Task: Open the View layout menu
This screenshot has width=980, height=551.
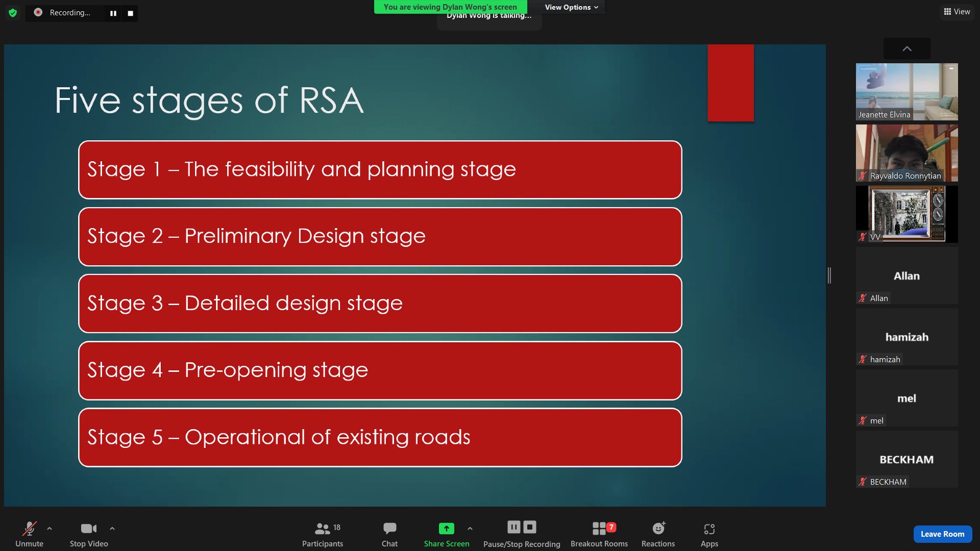Action: point(957,12)
